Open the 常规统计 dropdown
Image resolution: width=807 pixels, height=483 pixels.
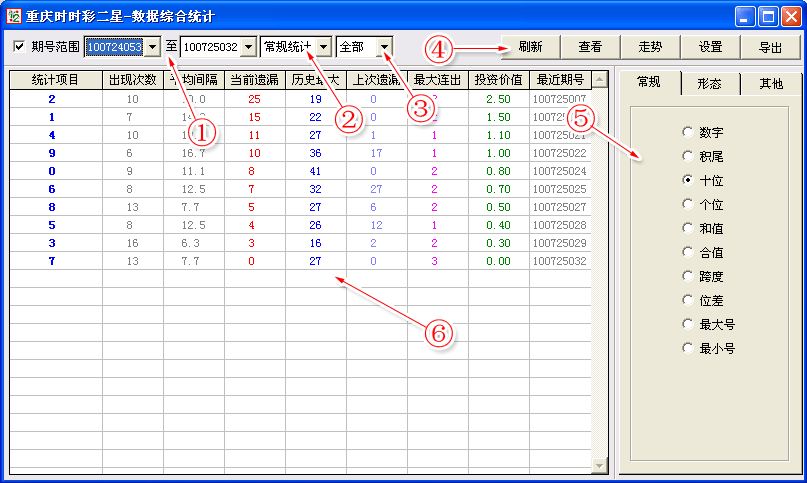point(324,47)
